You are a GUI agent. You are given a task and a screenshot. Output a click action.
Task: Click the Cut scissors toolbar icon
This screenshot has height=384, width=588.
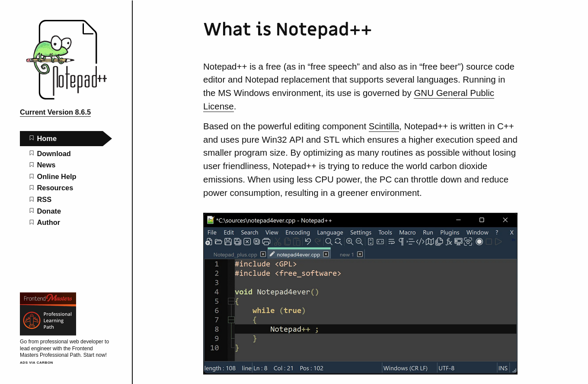pyautogui.click(x=278, y=242)
